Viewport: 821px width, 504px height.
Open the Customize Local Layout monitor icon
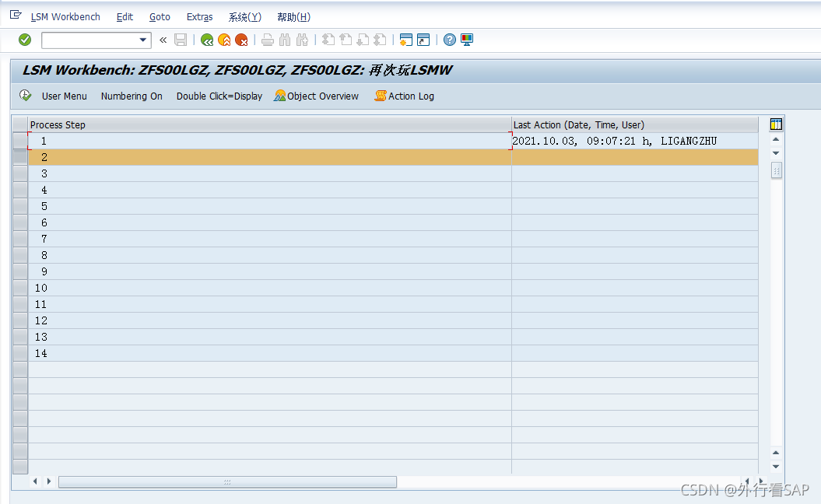[466, 40]
